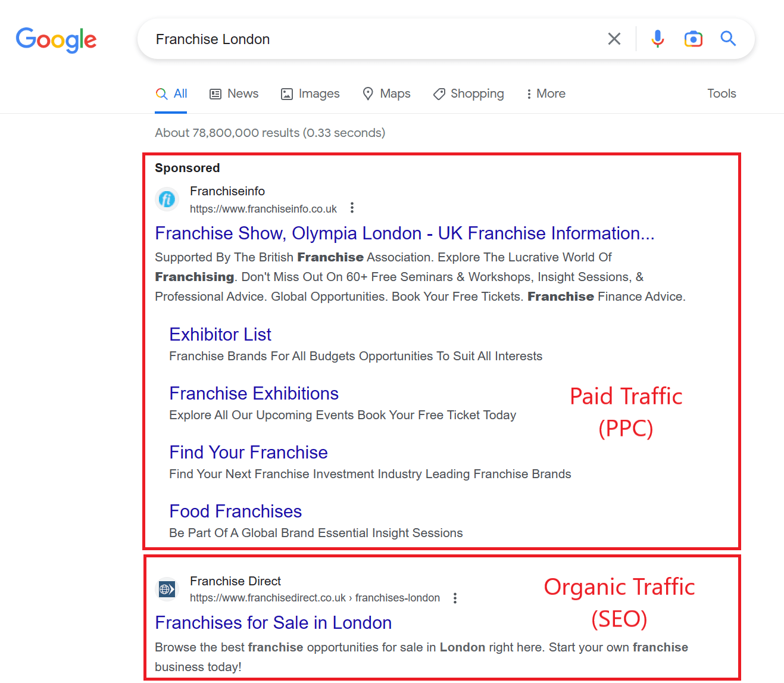Click 'Franchise Brands For All Budgets' description

(356, 356)
